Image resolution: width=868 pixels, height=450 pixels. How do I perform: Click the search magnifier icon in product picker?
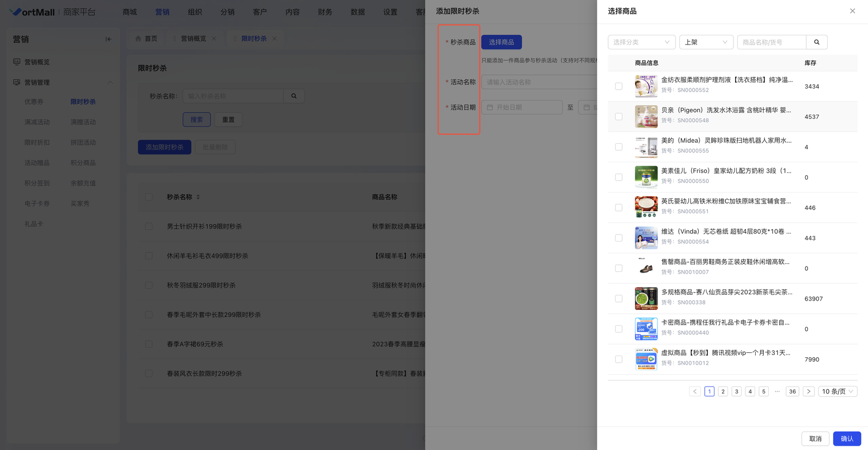(x=816, y=42)
